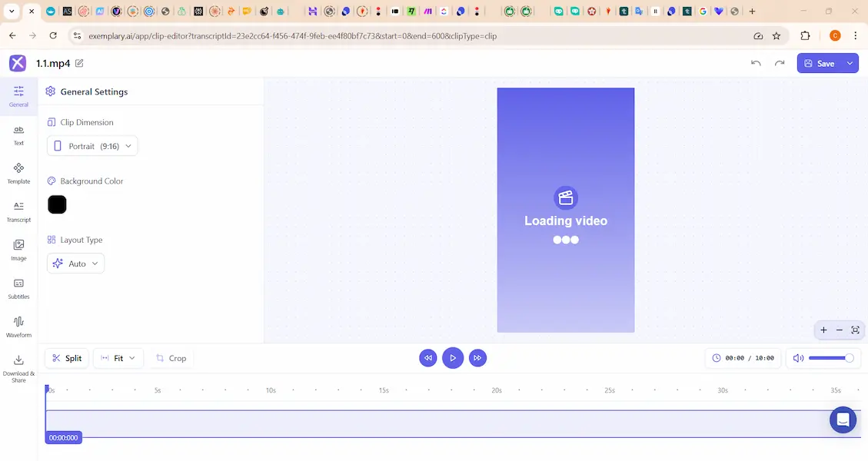The width and height of the screenshot is (868, 461).
Task: Click the zoom in plus icon
Action: (x=823, y=330)
